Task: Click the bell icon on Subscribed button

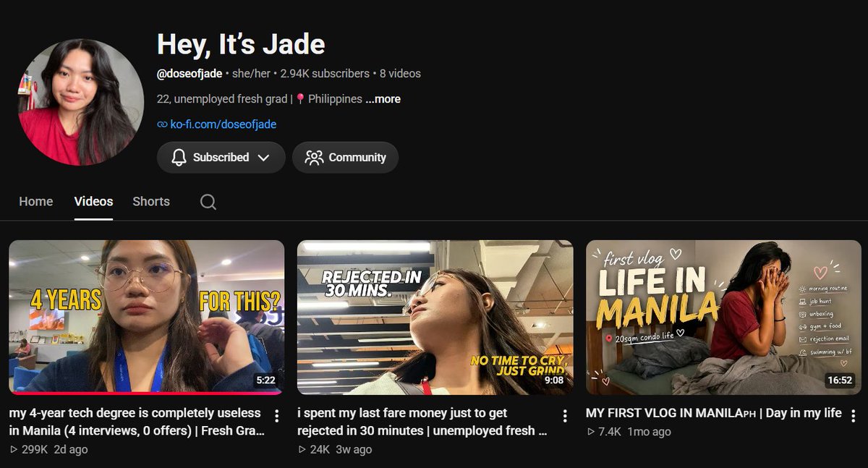Action: tap(179, 158)
